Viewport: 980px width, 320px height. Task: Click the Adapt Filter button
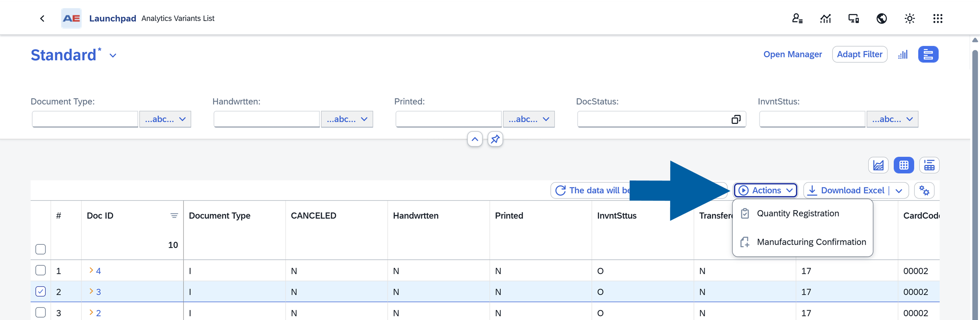pos(859,54)
